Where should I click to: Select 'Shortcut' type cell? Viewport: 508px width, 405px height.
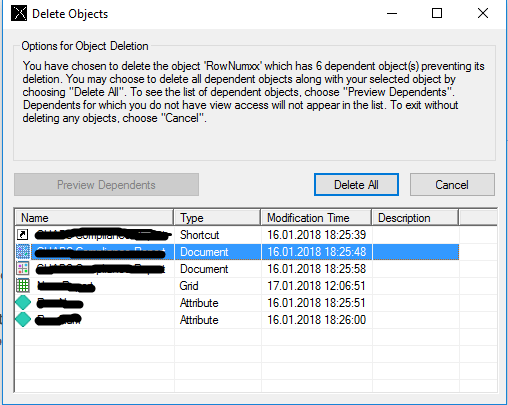click(x=199, y=235)
